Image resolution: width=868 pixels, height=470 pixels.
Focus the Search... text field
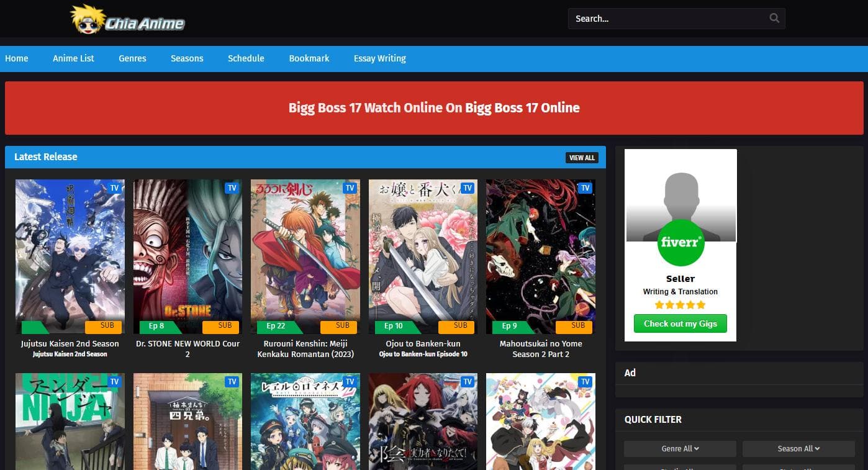676,19
